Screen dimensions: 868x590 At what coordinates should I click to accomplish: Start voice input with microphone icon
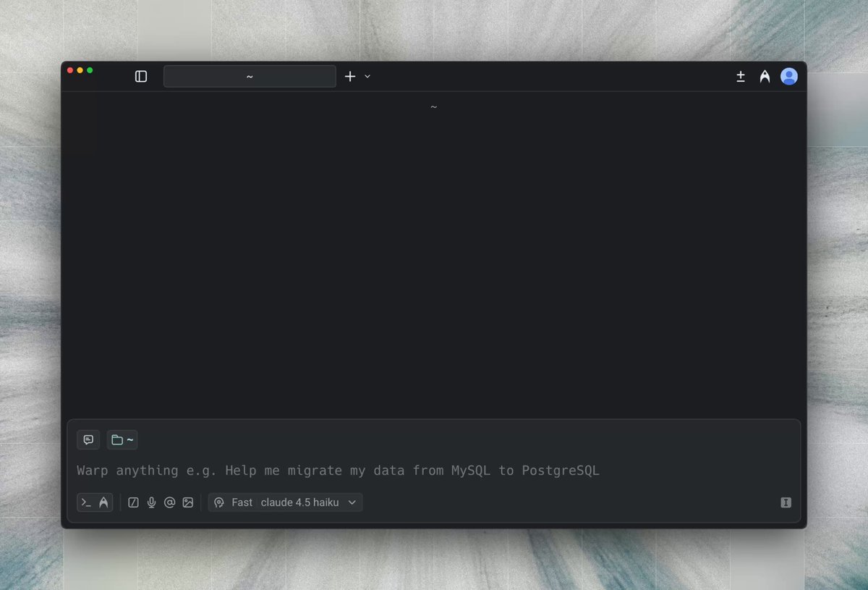click(x=151, y=502)
